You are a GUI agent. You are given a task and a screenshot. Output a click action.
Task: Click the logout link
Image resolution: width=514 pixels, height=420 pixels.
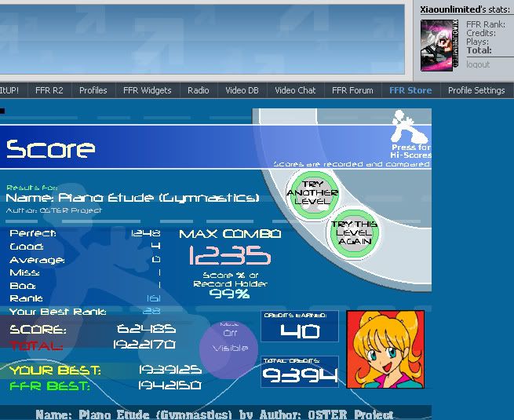(x=477, y=64)
